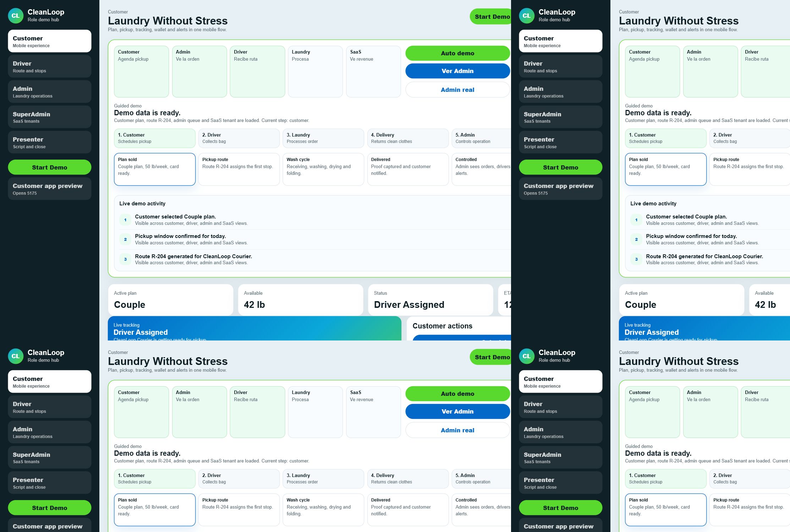
Task: Select Customer role in upper-right sidebar
Action: (561, 41)
